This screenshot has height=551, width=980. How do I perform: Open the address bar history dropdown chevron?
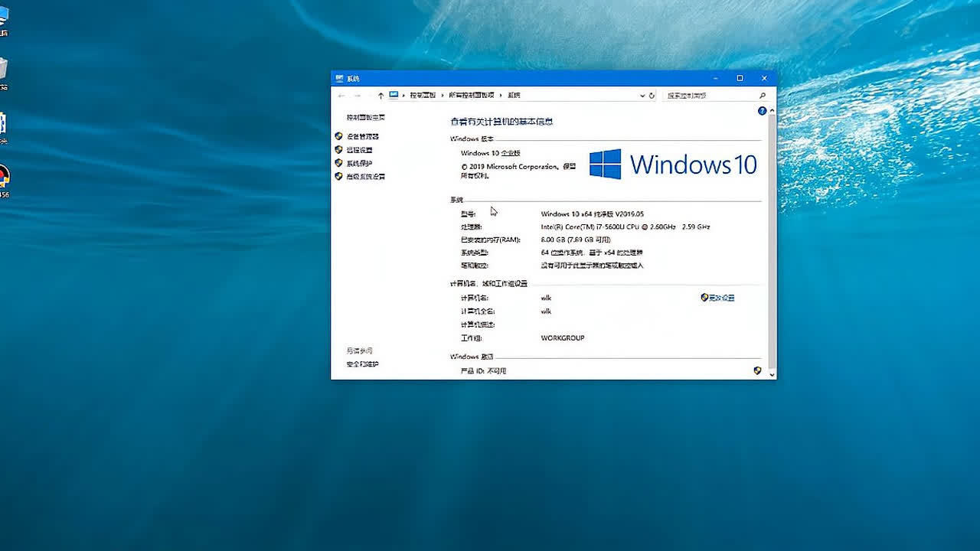642,95
